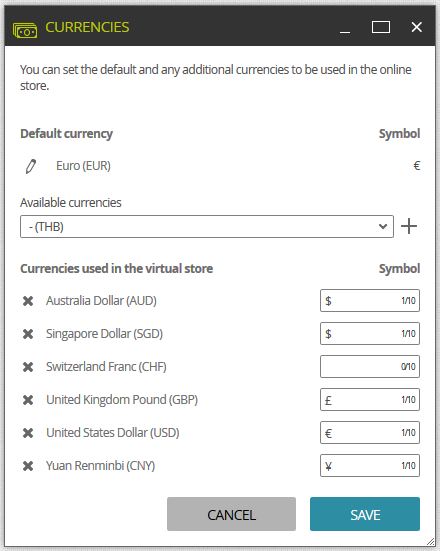The height and width of the screenshot is (551, 440).
Task: Click the Yuan Renminbi symbol field
Action: click(370, 466)
